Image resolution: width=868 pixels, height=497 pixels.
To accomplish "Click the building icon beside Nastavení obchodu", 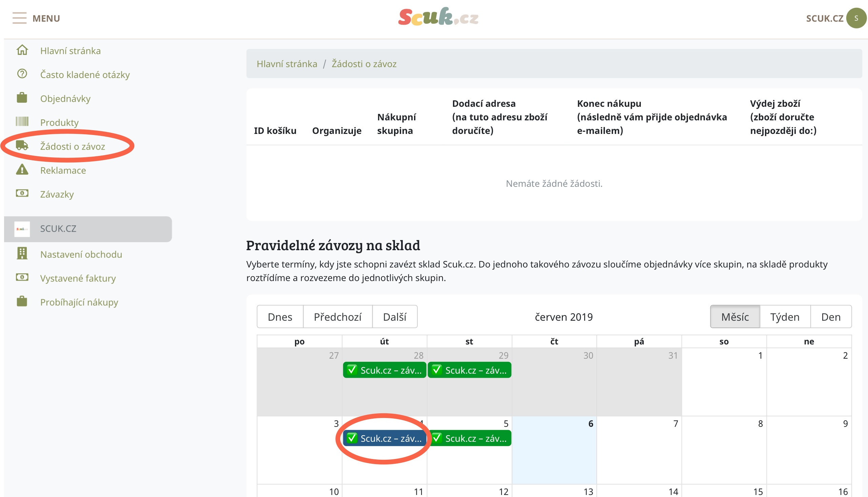I will [22, 253].
